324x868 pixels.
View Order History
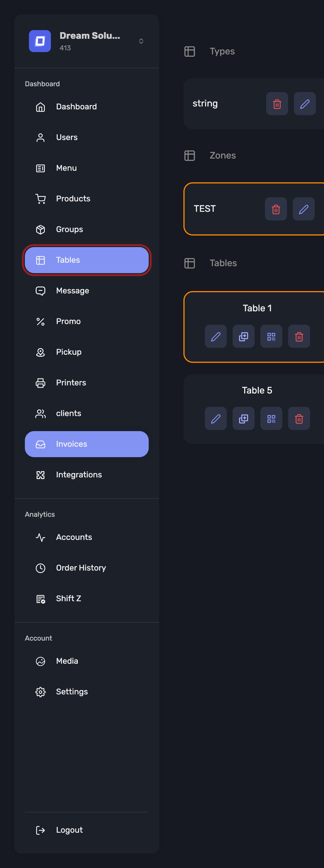(86, 568)
